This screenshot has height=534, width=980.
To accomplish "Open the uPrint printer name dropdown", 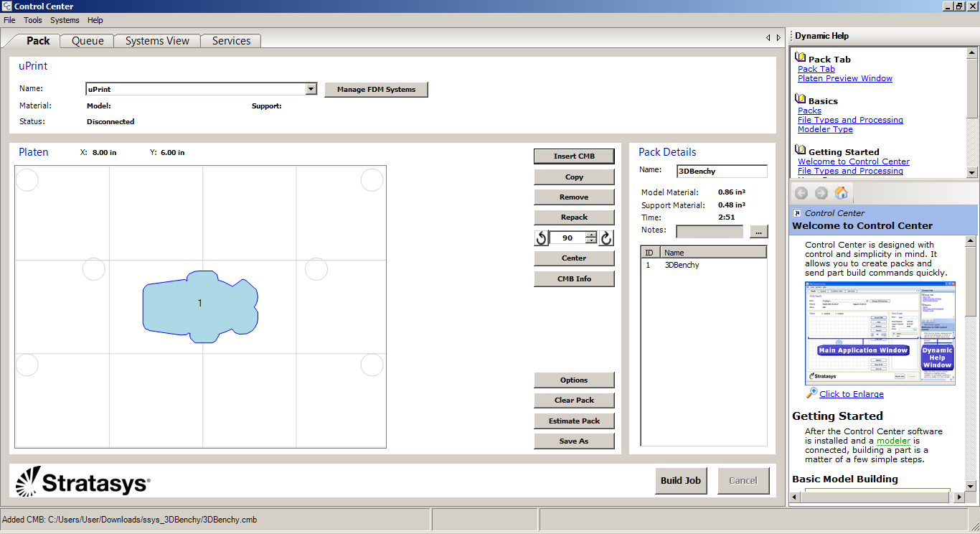I will [x=311, y=89].
